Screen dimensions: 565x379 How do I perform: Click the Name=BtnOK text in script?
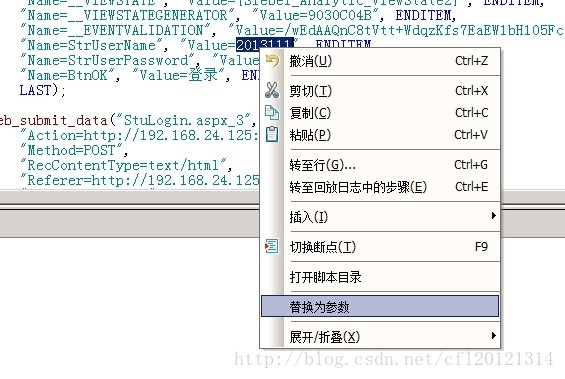(x=67, y=75)
